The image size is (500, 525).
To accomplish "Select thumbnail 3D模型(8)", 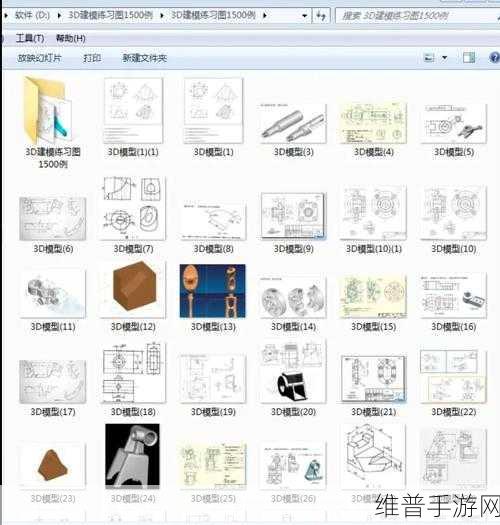I will point(213,219).
